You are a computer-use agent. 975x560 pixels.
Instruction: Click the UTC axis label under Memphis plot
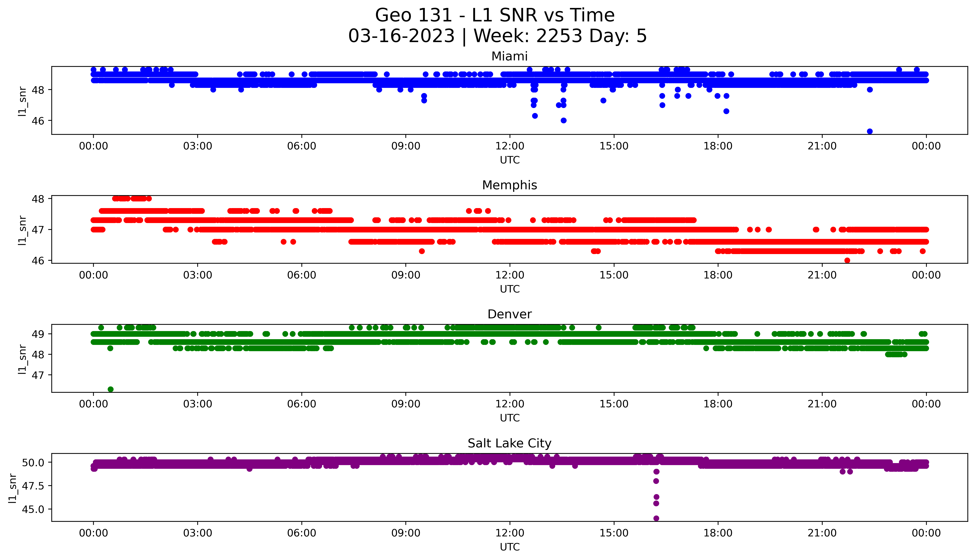click(510, 289)
